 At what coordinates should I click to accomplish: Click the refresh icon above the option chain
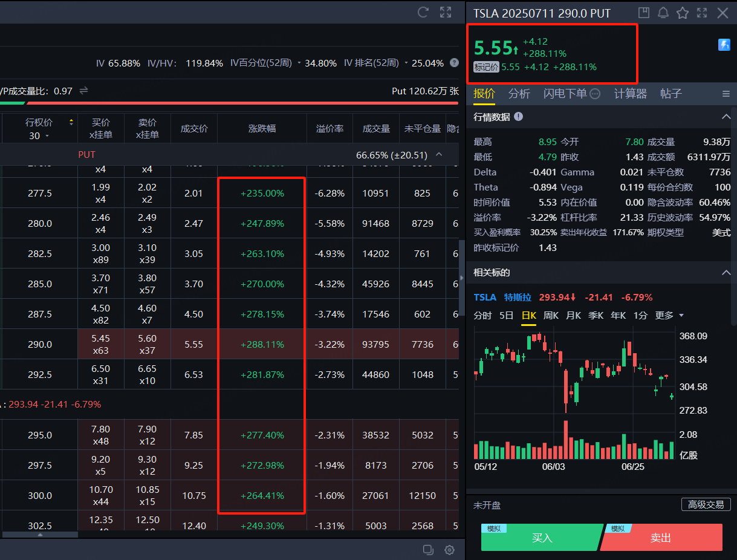(x=423, y=12)
